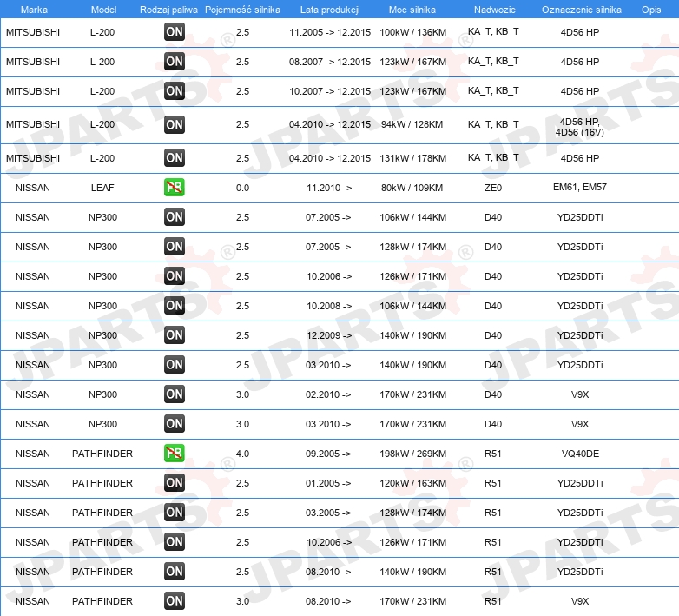The image size is (679, 616).
Task: Select ON icon in Pathfinder 10.2006 row
Action: [174, 542]
